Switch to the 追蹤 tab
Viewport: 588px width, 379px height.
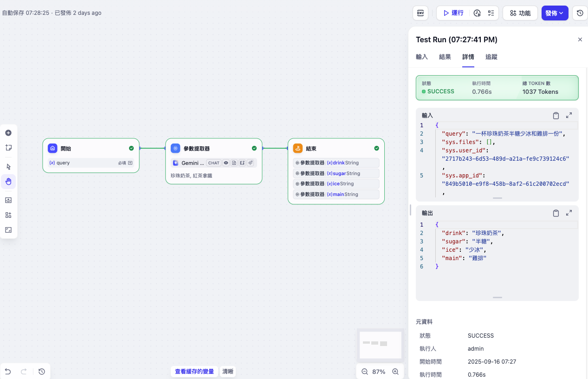click(491, 57)
